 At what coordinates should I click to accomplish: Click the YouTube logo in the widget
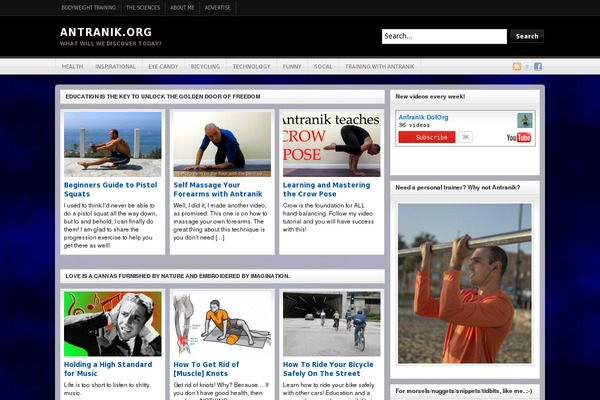click(519, 137)
